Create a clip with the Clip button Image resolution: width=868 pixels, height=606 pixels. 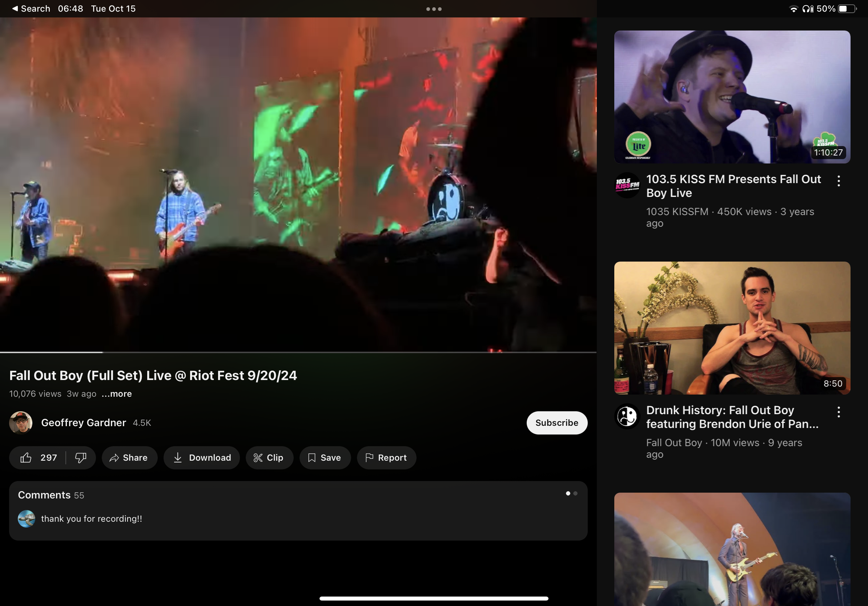point(269,457)
